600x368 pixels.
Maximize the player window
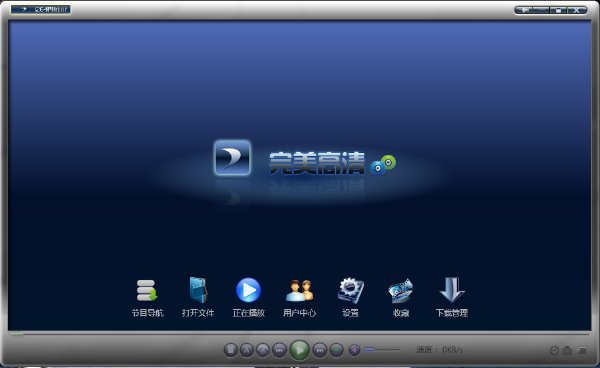click(558, 10)
